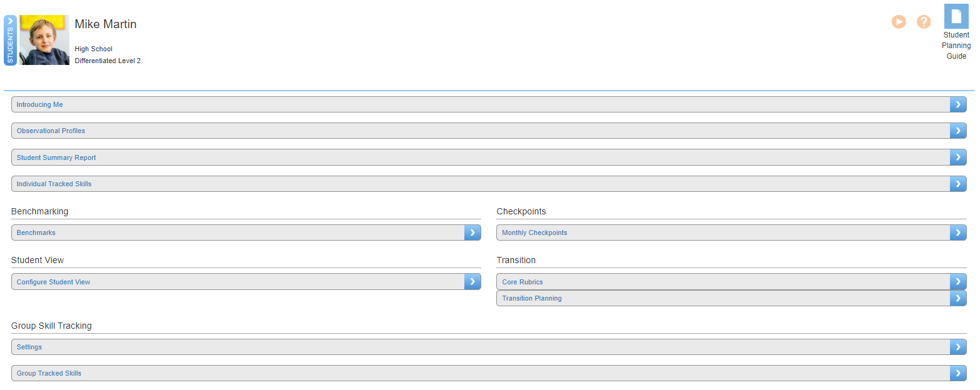Screen dimensions: 980x390
Task: Open the Observational Profiles link
Action: pyautogui.click(x=51, y=131)
